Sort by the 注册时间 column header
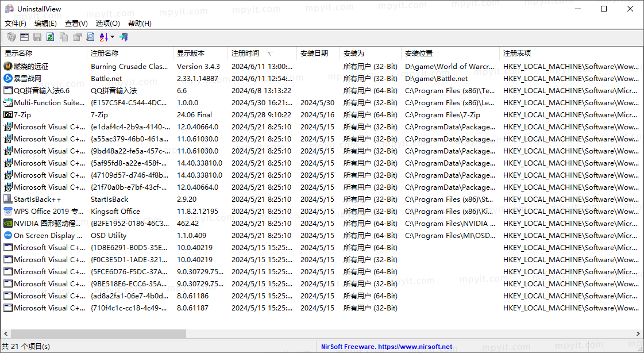 coord(262,53)
